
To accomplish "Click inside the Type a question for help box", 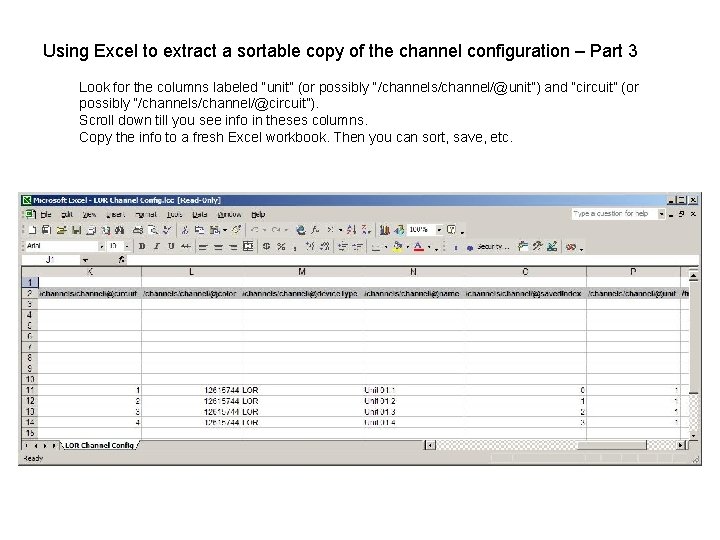I will click(x=614, y=214).
